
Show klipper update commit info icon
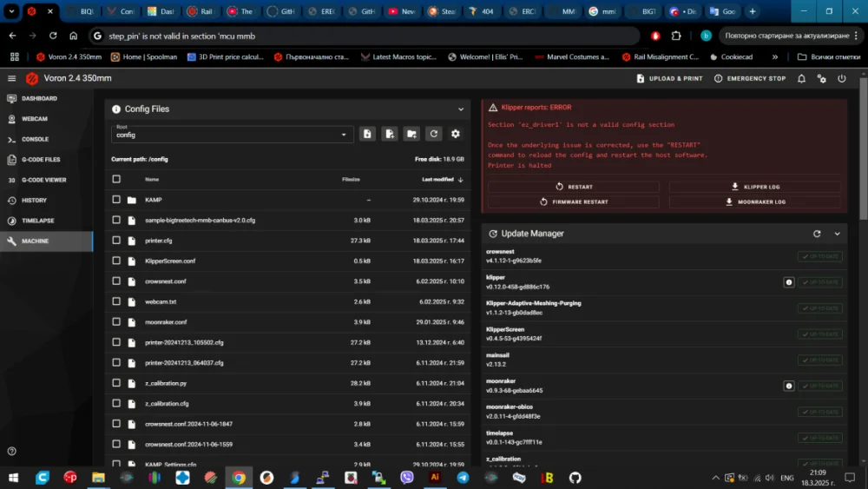pyautogui.click(x=789, y=282)
